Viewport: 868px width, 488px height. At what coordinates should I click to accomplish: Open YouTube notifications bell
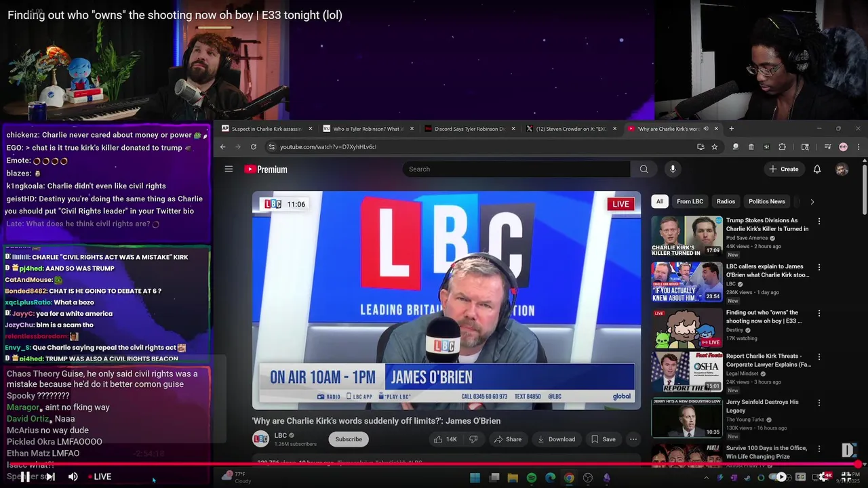(817, 169)
